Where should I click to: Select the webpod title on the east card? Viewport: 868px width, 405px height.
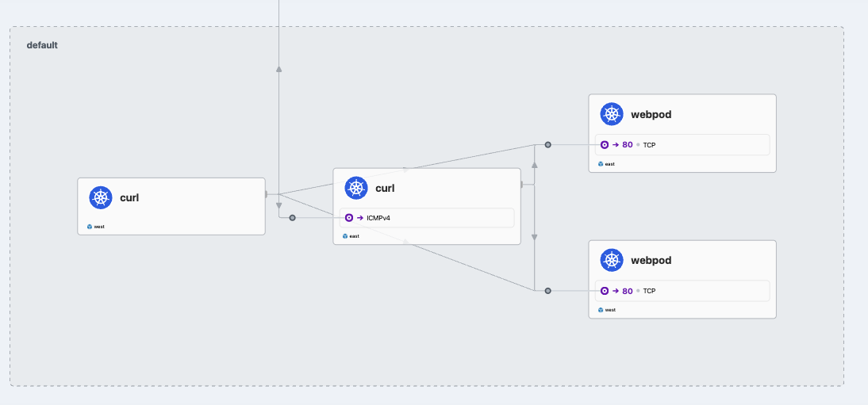pos(651,115)
